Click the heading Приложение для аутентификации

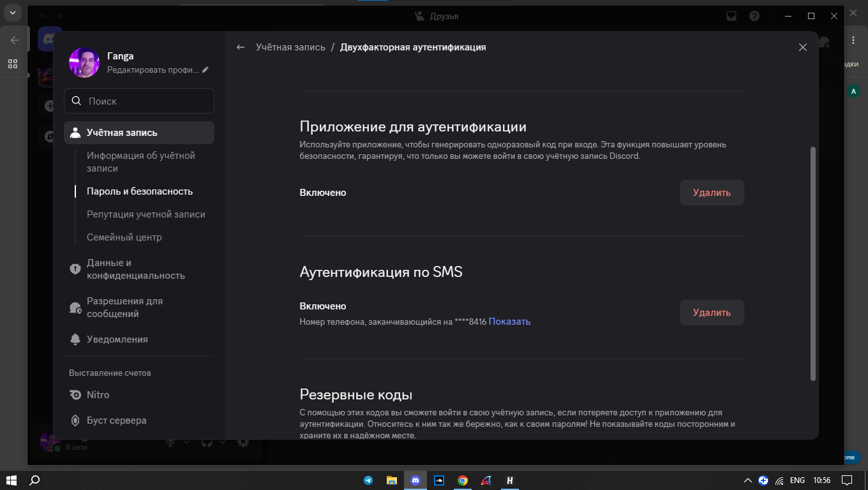tap(413, 126)
